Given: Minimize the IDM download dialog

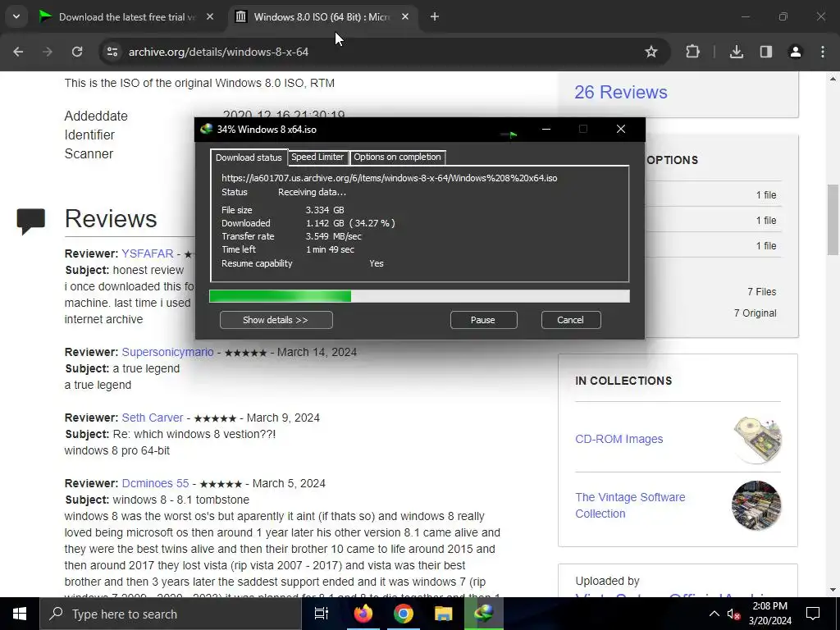Looking at the screenshot, I should (x=546, y=129).
